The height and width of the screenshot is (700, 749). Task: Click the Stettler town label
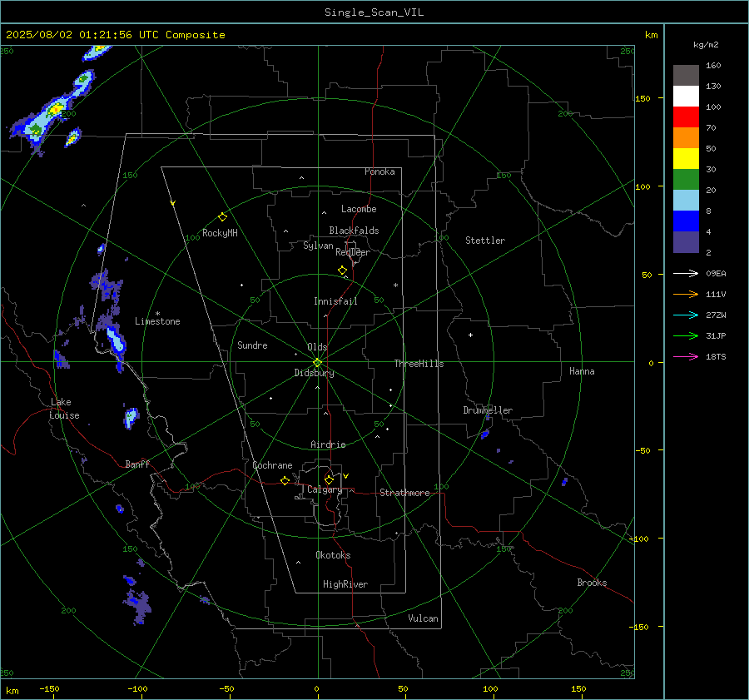click(485, 241)
